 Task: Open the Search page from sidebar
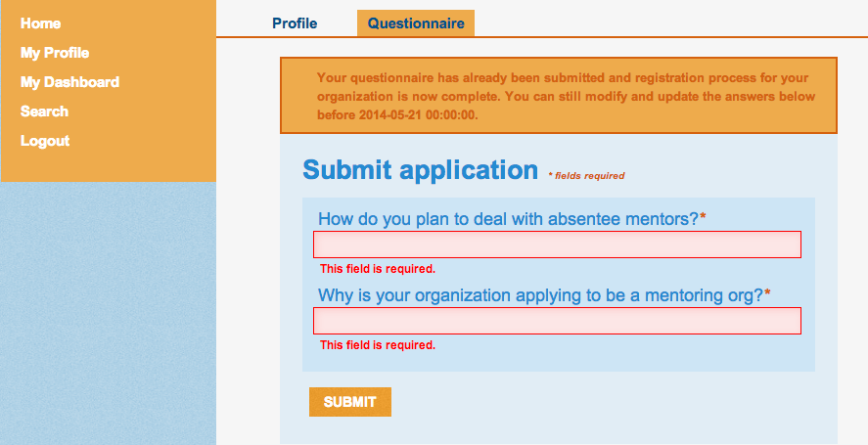[44, 111]
